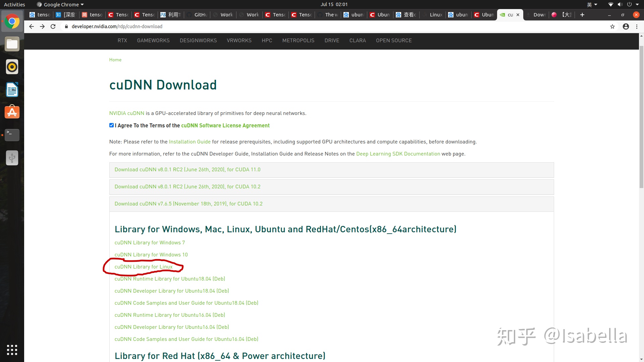Open the Installation Guide link
Image resolution: width=644 pixels, height=362 pixels.
click(190, 142)
